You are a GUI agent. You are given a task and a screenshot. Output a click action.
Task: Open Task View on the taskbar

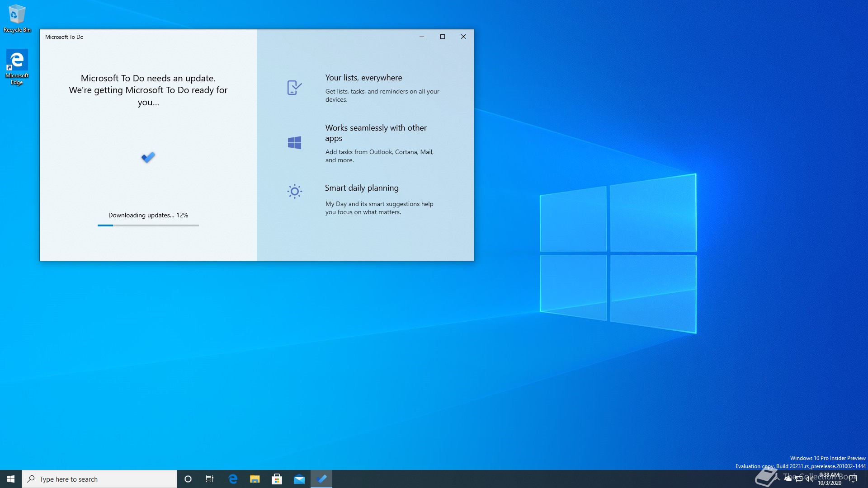tap(210, 479)
